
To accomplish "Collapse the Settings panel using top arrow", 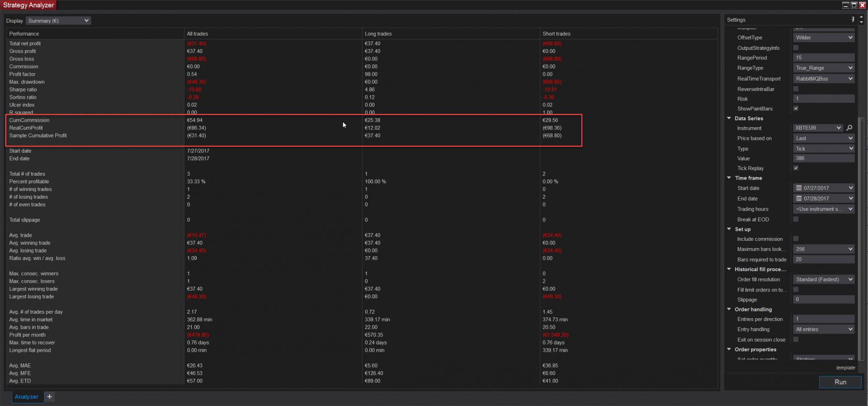I will tap(861, 17).
